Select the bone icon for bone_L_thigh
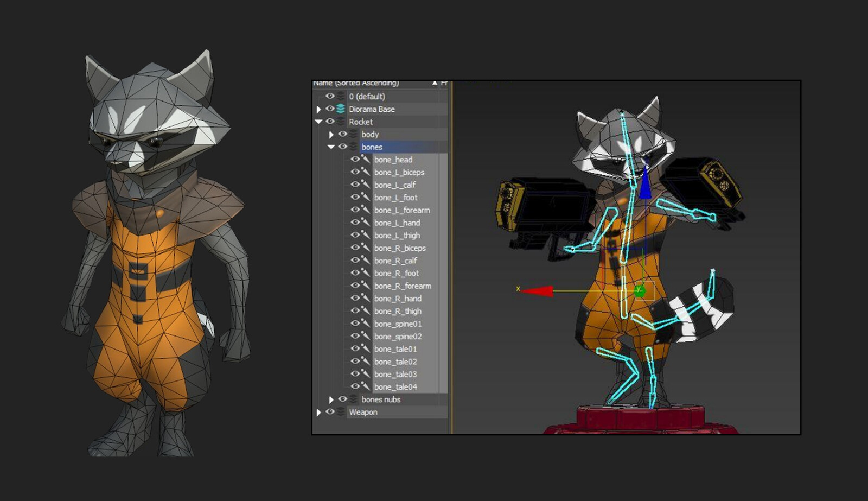 point(366,235)
